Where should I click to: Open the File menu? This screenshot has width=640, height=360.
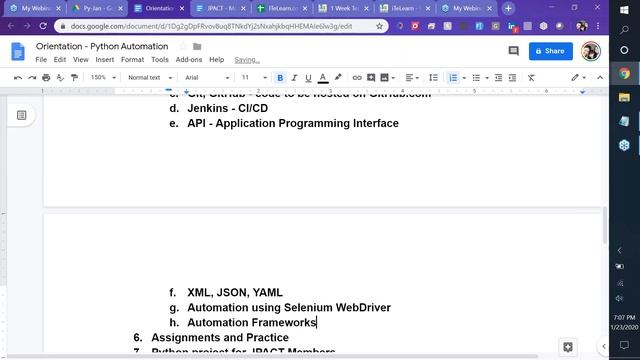point(41,60)
